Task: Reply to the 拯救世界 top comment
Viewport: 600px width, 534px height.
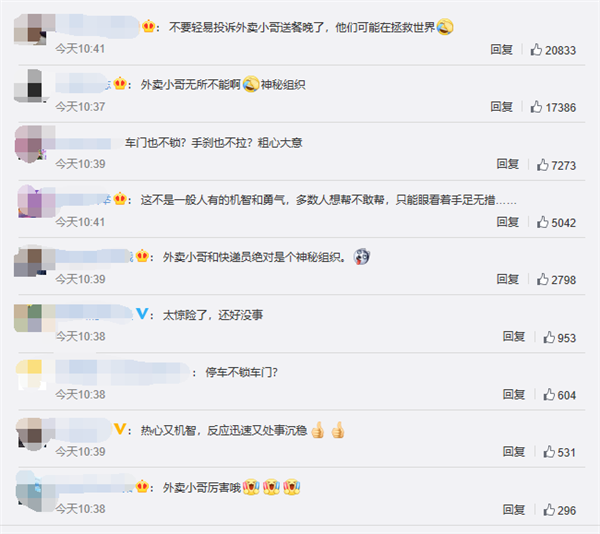Action: pyautogui.click(x=501, y=49)
